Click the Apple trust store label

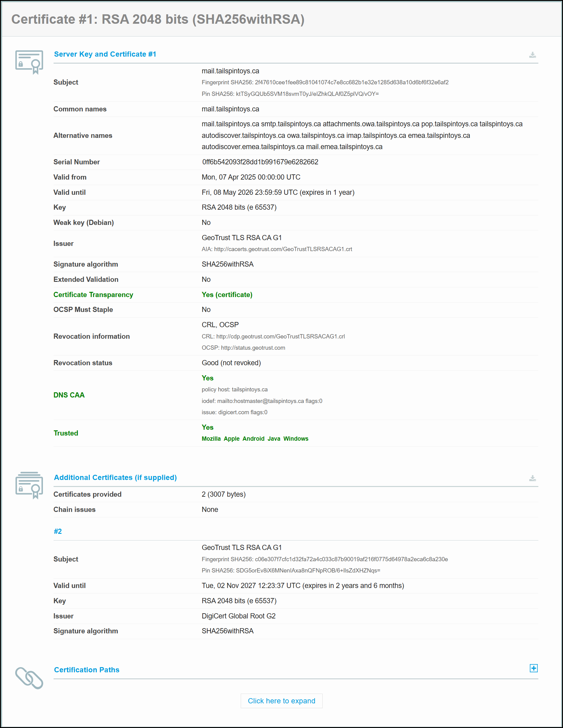[232, 439]
